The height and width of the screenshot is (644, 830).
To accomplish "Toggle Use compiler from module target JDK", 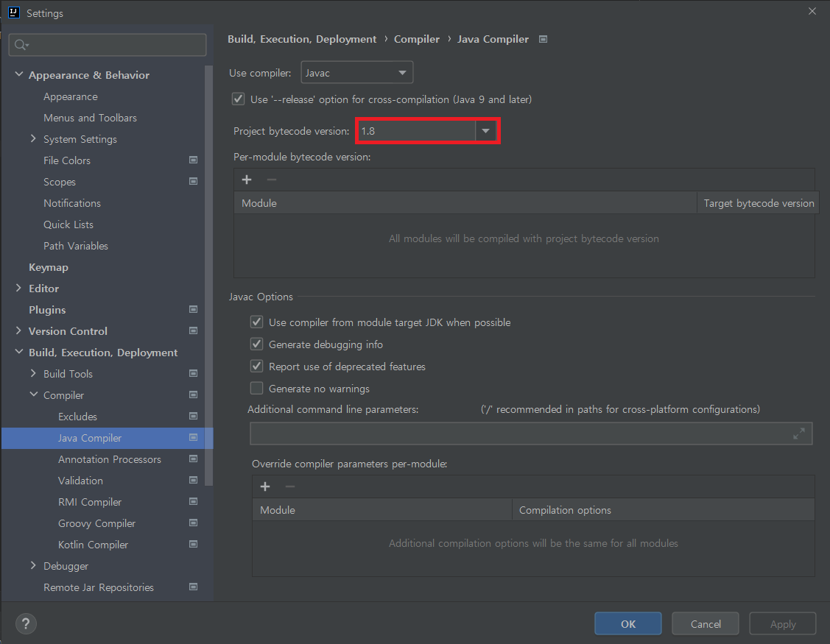I will [257, 322].
